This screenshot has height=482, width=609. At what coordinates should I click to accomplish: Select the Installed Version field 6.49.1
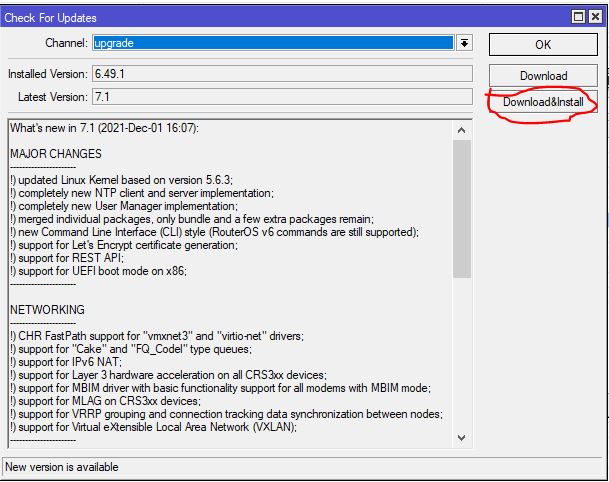click(281, 74)
